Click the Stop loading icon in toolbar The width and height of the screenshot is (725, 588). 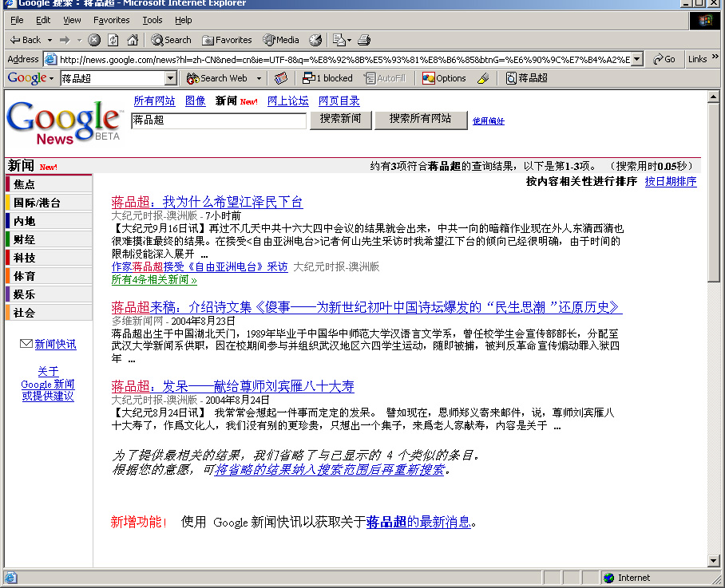click(x=94, y=40)
